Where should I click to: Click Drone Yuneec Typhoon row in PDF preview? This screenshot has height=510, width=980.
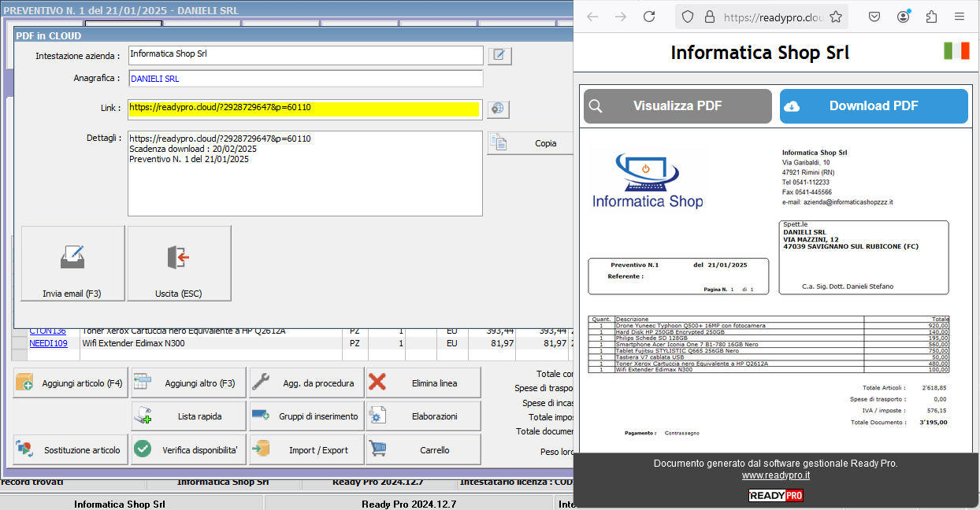click(769, 325)
